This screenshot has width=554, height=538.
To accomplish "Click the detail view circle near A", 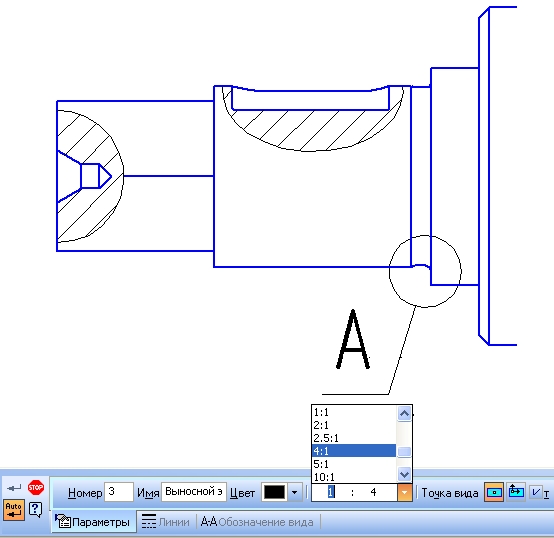I will click(x=425, y=271).
